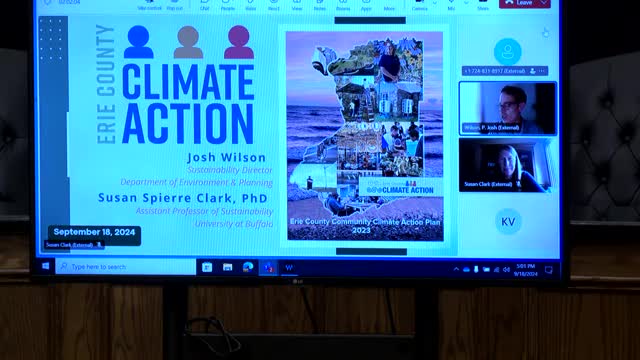
Task: Switch to Microsoft Word on taskbar
Action: [x=289, y=267]
